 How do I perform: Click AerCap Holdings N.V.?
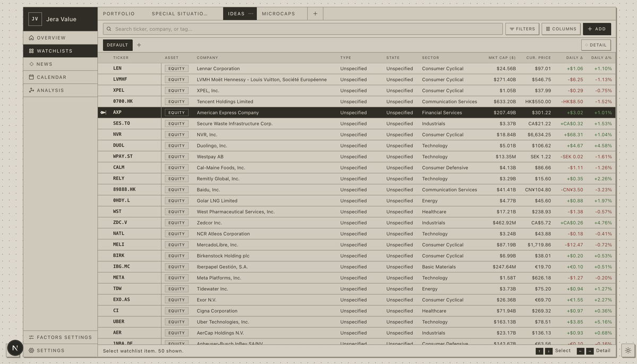220,333
